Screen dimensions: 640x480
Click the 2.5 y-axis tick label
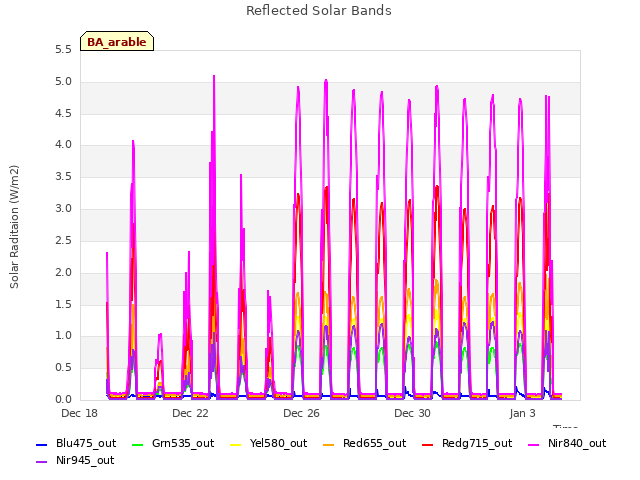[63, 240]
